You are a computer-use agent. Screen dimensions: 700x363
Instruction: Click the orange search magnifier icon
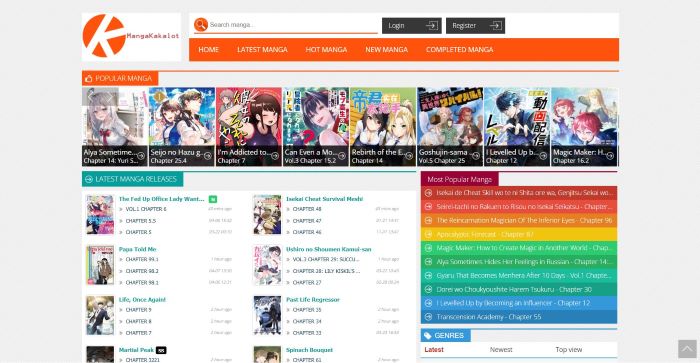tap(201, 25)
